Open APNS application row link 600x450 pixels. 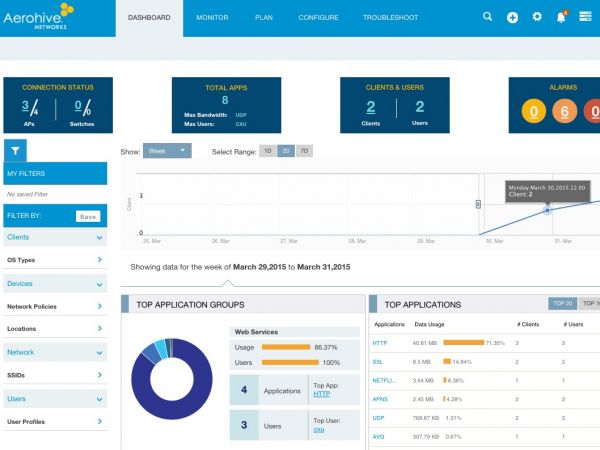click(x=380, y=399)
